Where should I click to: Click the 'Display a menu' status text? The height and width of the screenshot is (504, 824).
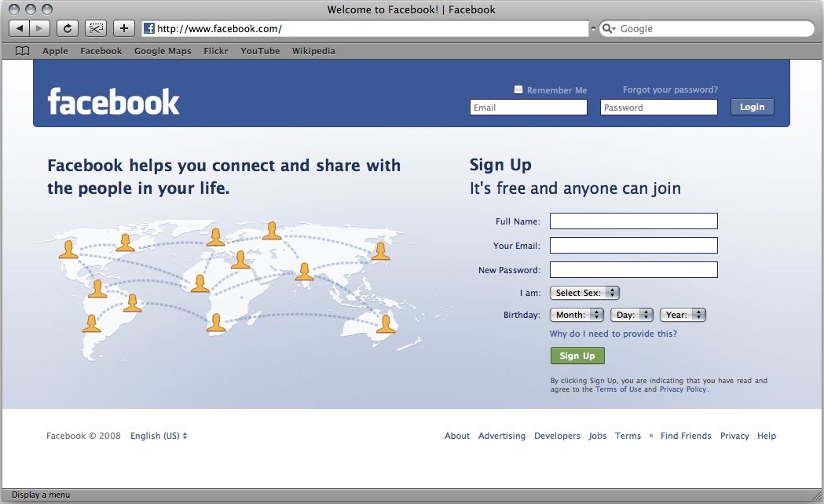pos(41,495)
